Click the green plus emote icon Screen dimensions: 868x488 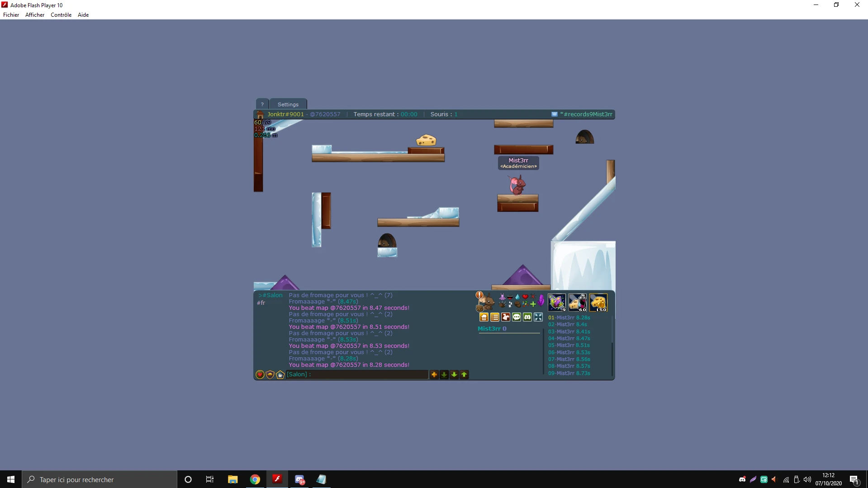(x=533, y=304)
